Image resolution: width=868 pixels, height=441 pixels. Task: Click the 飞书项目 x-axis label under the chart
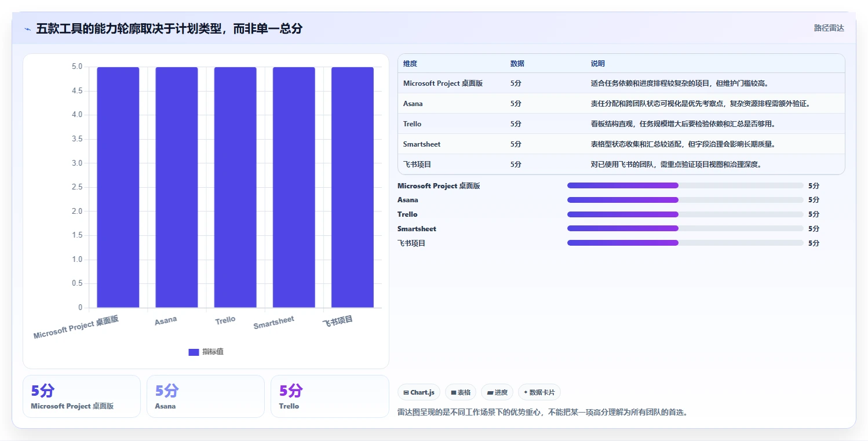coord(338,321)
